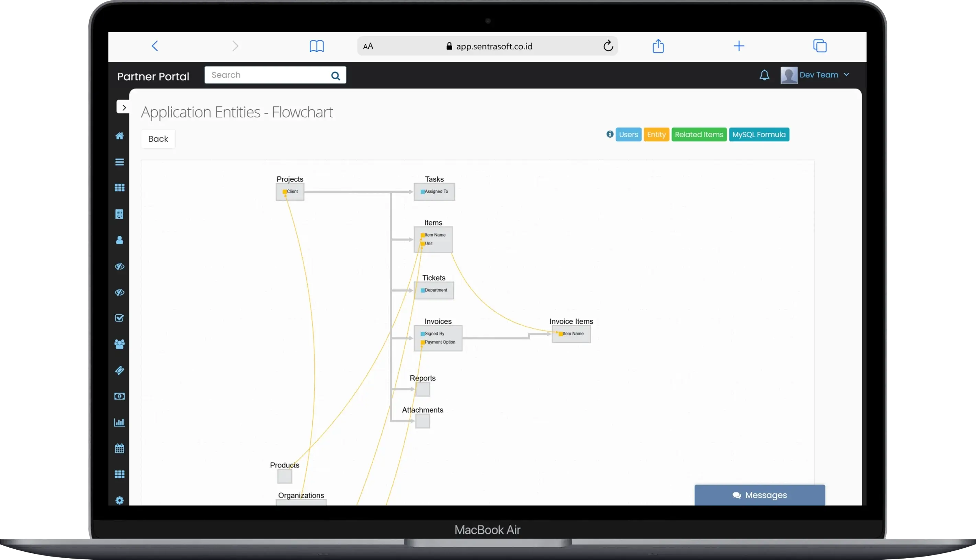Open the users group sidebar icon
This screenshot has width=976, height=560.
(x=120, y=344)
